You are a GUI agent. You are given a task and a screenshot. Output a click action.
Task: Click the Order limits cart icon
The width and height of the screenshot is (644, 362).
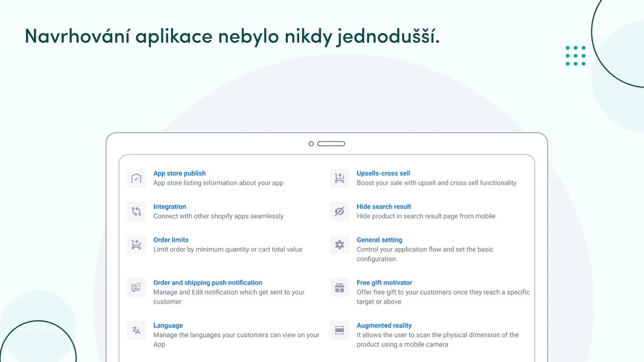(136, 245)
